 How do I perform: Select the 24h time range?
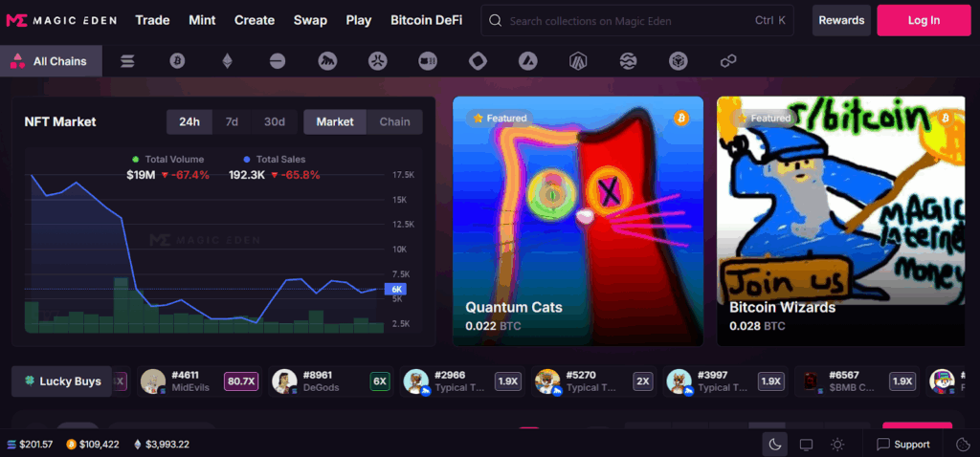189,121
